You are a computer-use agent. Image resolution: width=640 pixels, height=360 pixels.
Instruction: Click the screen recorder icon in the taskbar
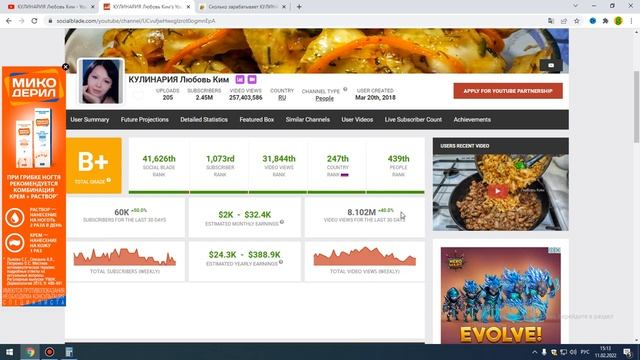point(49,352)
